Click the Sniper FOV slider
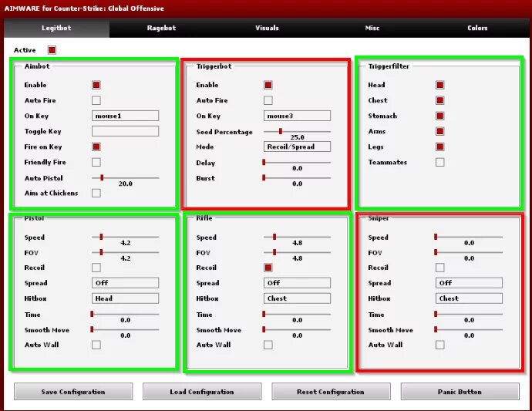 pyautogui.click(x=469, y=252)
